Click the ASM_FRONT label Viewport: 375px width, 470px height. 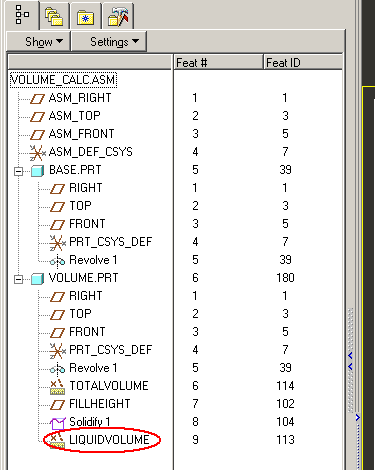pyautogui.click(x=82, y=134)
